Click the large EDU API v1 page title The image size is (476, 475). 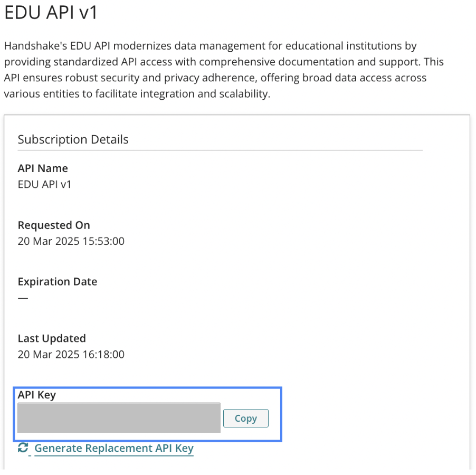point(51,13)
